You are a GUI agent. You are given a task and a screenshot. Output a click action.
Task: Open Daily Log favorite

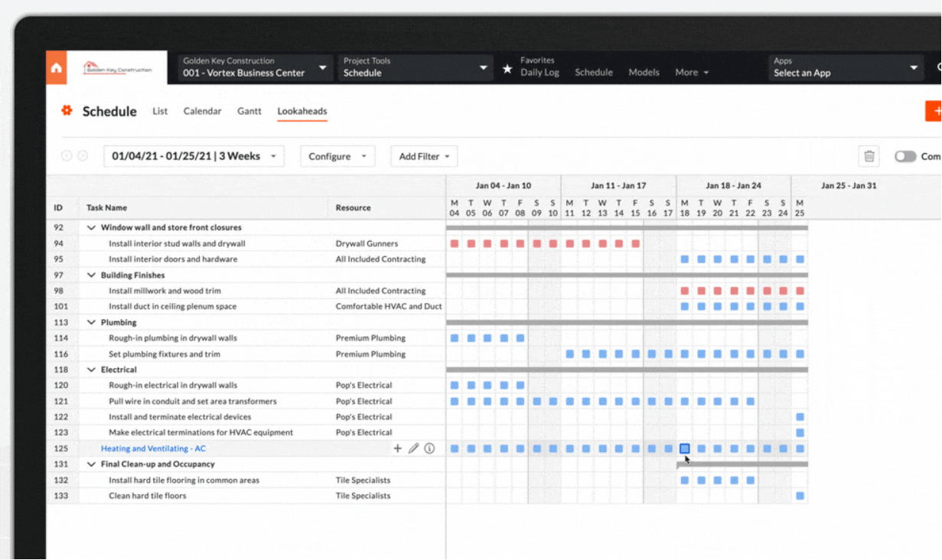[x=540, y=73]
